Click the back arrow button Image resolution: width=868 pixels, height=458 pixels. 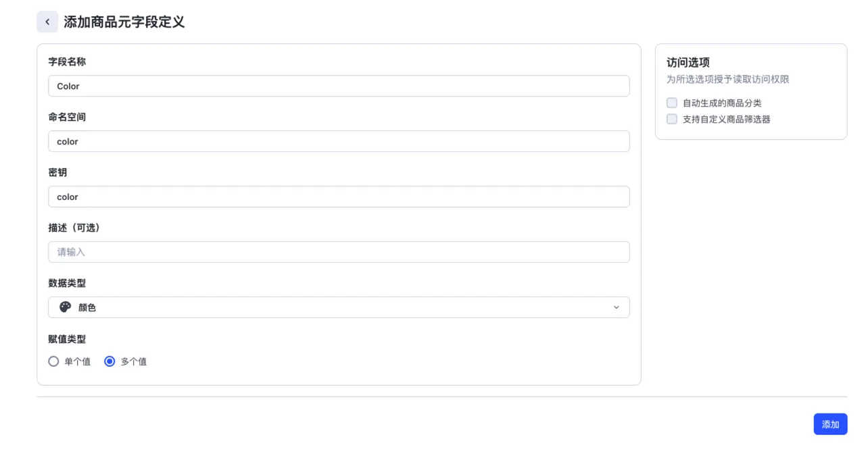47,22
